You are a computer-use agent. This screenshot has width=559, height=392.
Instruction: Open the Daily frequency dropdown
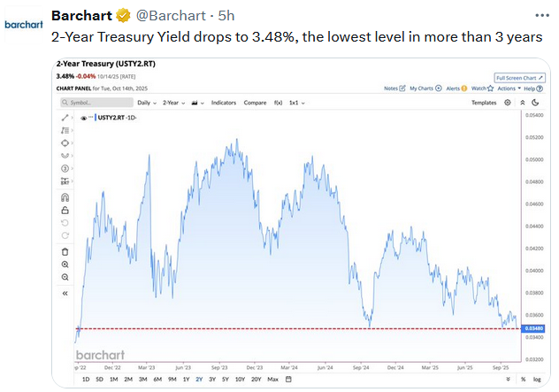click(x=146, y=103)
